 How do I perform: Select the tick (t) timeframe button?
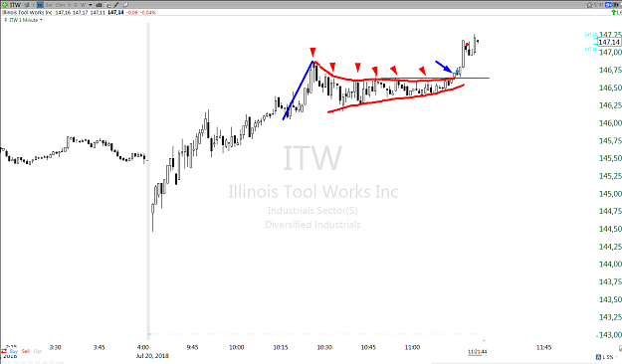coord(33,5)
